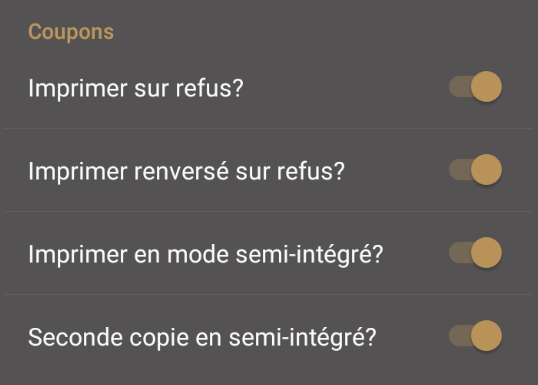This screenshot has height=385, width=538.
Task: Select the Imprimer renversé sur refus? label
Action: click(186, 172)
